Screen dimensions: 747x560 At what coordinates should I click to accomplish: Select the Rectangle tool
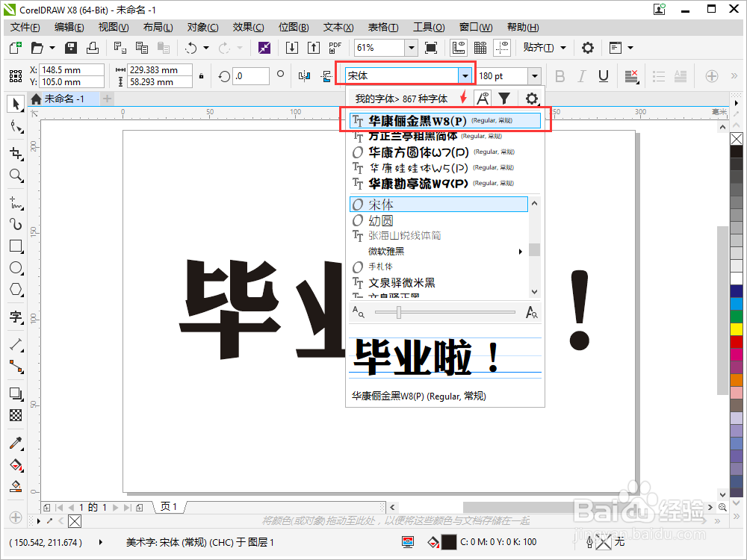(16, 246)
